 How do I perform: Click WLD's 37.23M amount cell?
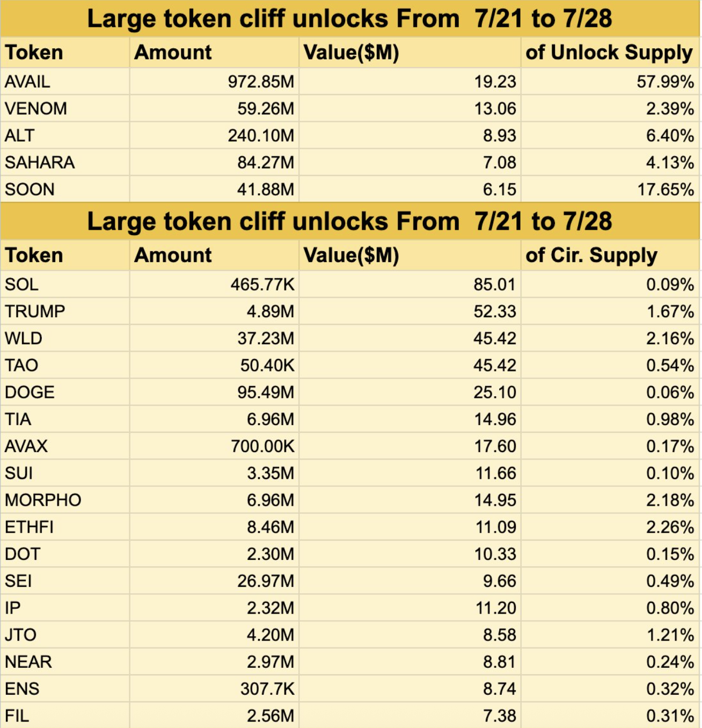pos(266,338)
